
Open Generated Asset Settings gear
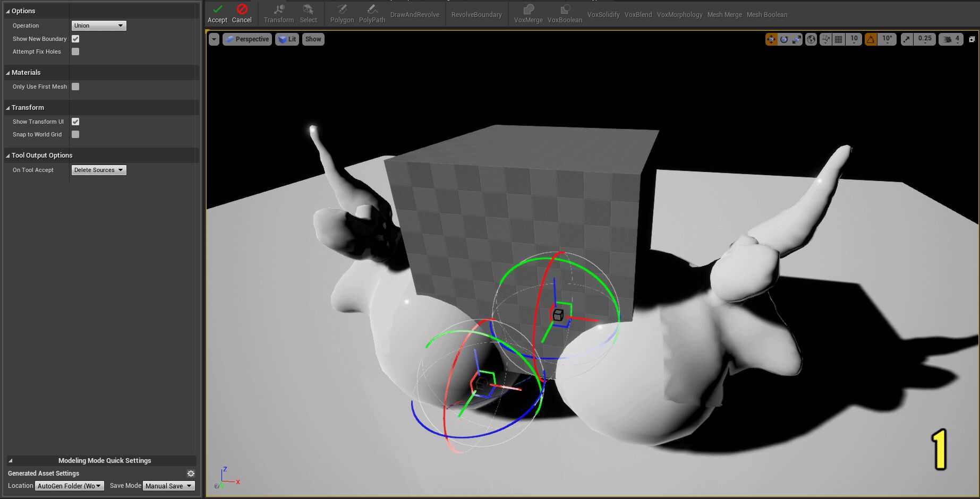tap(191, 474)
